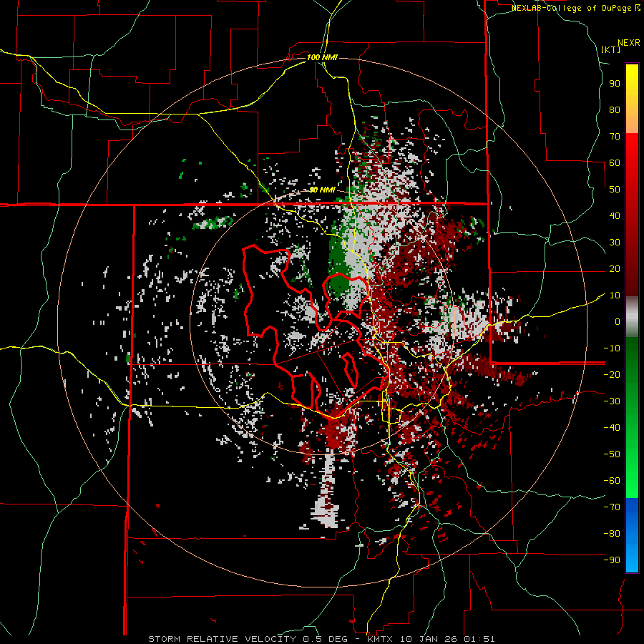Screen dimensions: 644x644
Task: Click the light blue bottom segment of color bar
Action: (x=632, y=559)
